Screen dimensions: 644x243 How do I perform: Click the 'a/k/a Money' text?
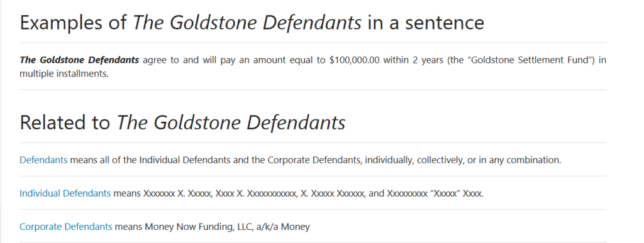point(283,226)
